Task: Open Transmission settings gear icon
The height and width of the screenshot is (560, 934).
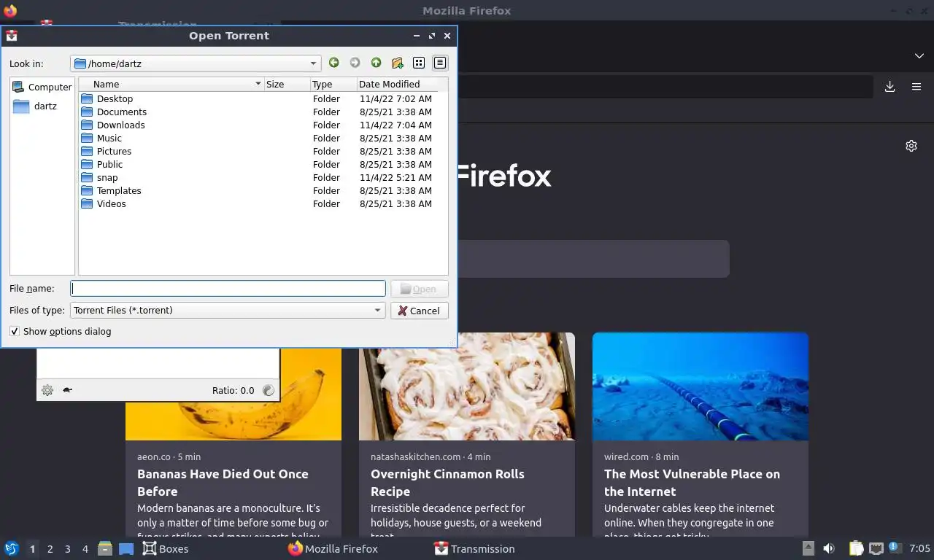Action: tap(47, 390)
